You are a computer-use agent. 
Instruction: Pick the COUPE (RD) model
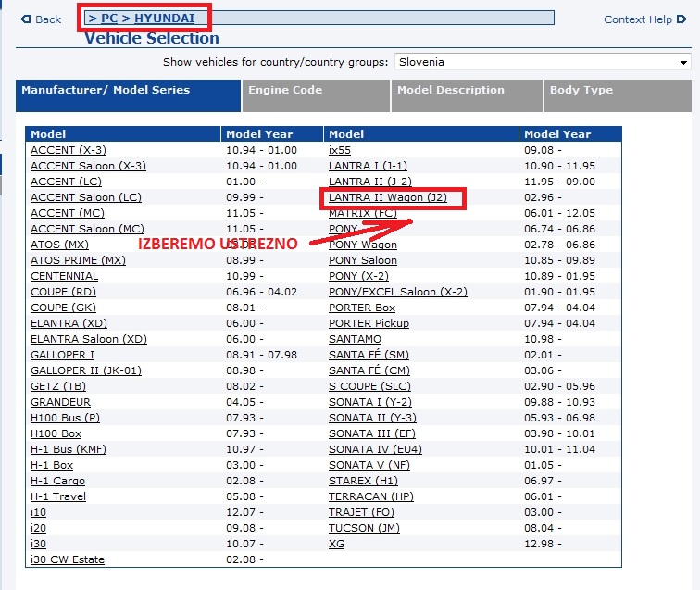pyautogui.click(x=63, y=292)
